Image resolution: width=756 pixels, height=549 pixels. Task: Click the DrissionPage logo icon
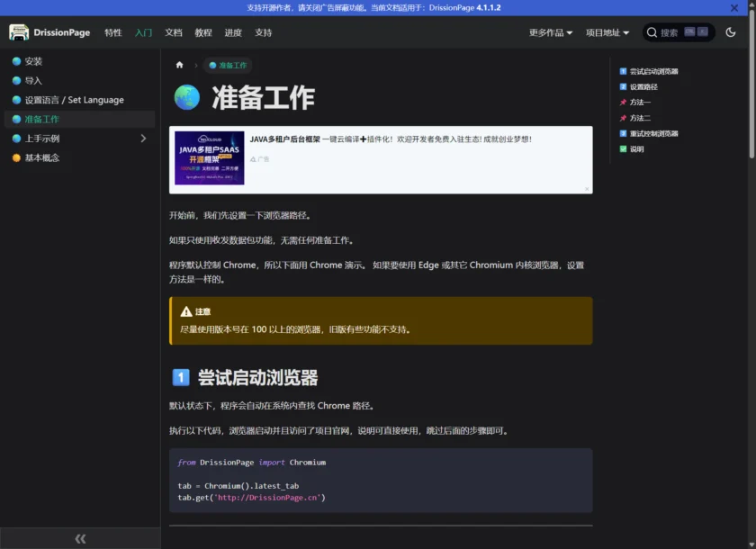[x=19, y=31]
